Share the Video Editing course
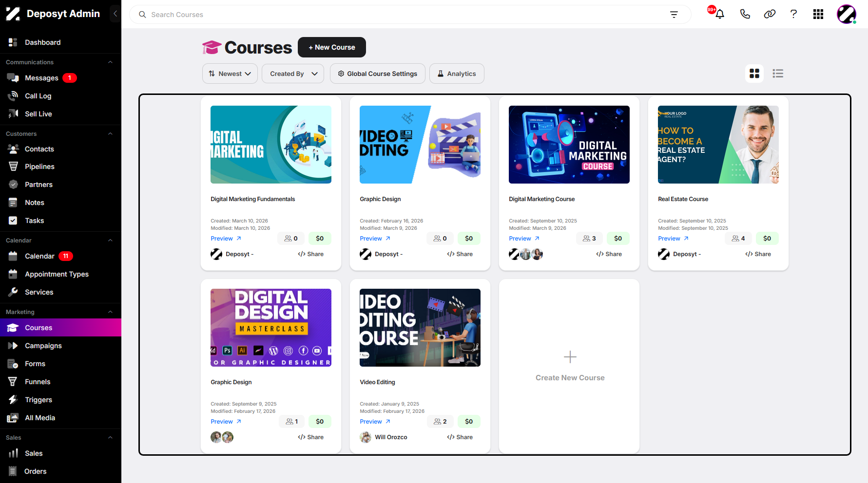Screen dimensions: 868x483 point(460,437)
